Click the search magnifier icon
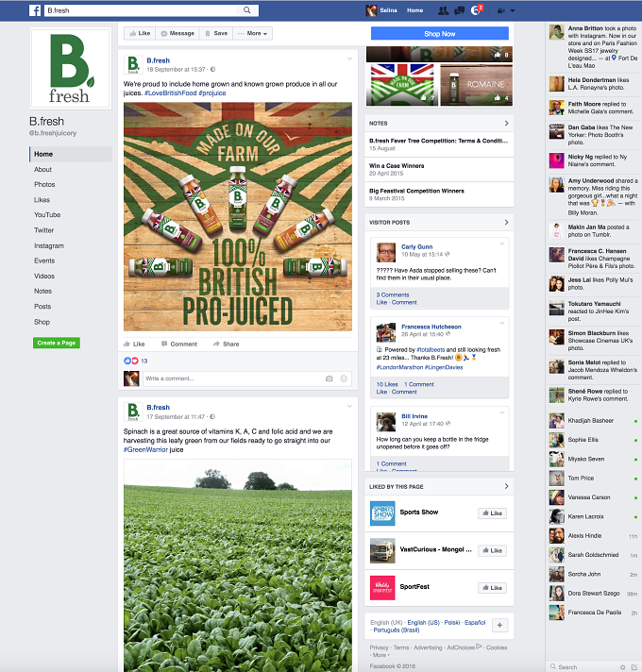642x672 pixels. click(246, 10)
